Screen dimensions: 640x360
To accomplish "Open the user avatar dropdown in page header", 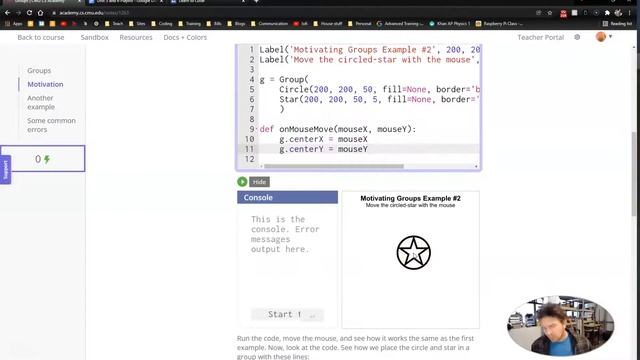I will [x=604, y=37].
